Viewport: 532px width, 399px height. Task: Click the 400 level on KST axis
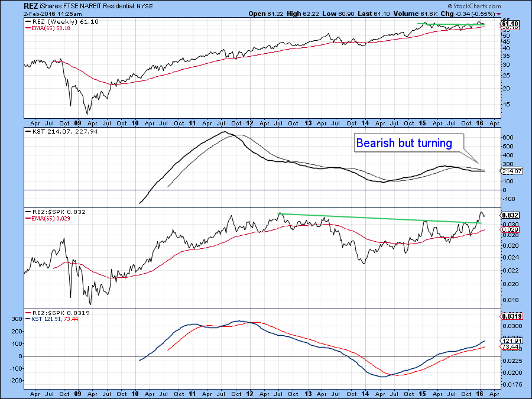click(508, 155)
